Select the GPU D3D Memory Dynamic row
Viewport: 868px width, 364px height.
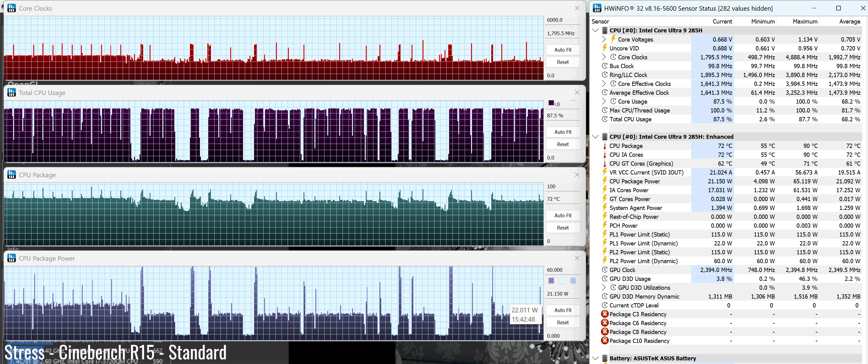tap(726, 296)
